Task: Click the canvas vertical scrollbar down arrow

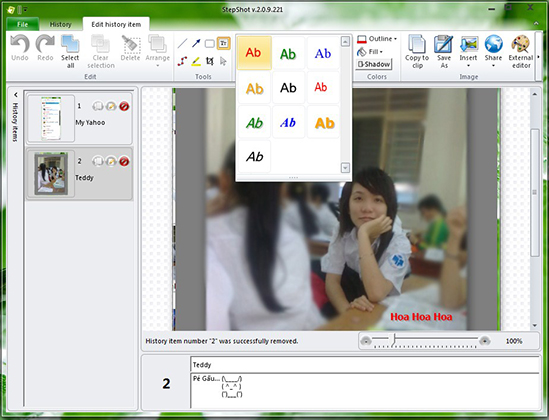Action: click(x=535, y=325)
